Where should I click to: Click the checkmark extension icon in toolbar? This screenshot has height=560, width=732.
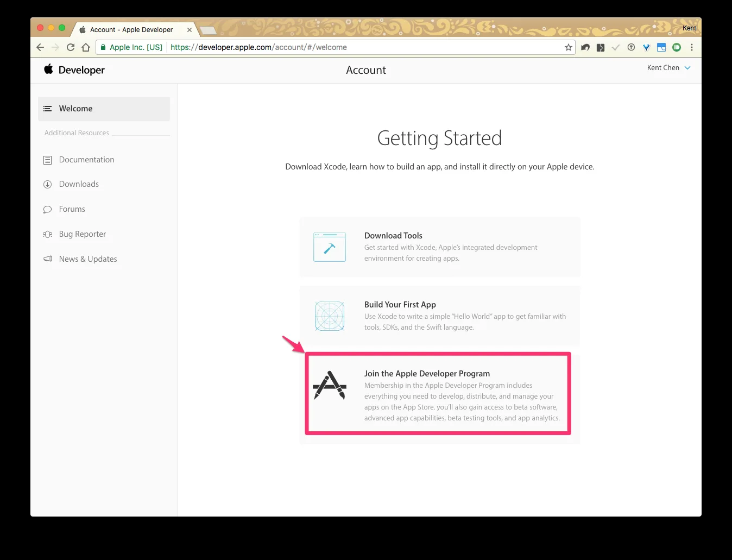(x=616, y=47)
